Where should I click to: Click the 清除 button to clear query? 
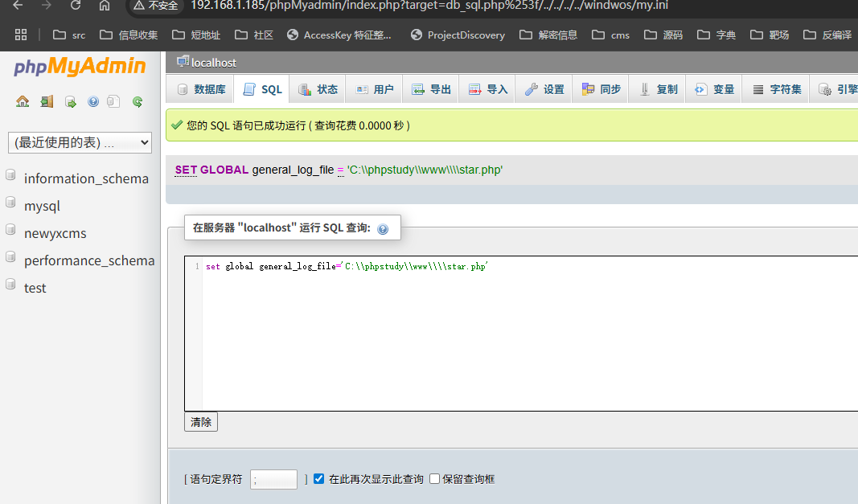tap(200, 421)
